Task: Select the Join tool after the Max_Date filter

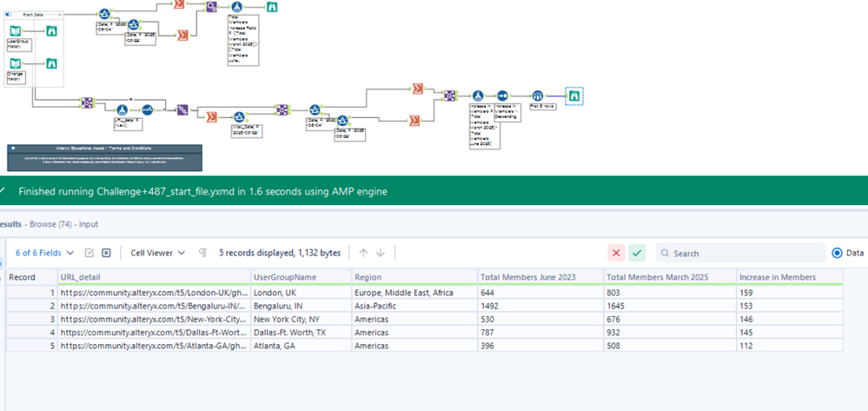Action: pyautogui.click(x=282, y=110)
